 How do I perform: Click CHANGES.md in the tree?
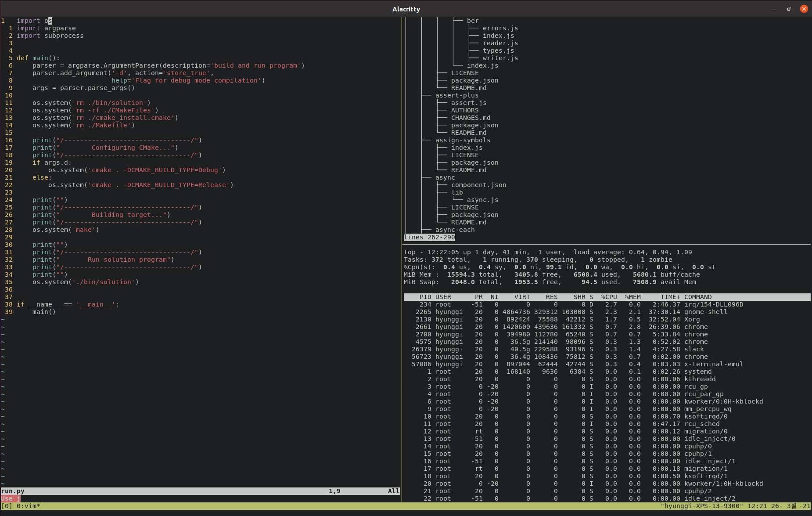coord(471,118)
